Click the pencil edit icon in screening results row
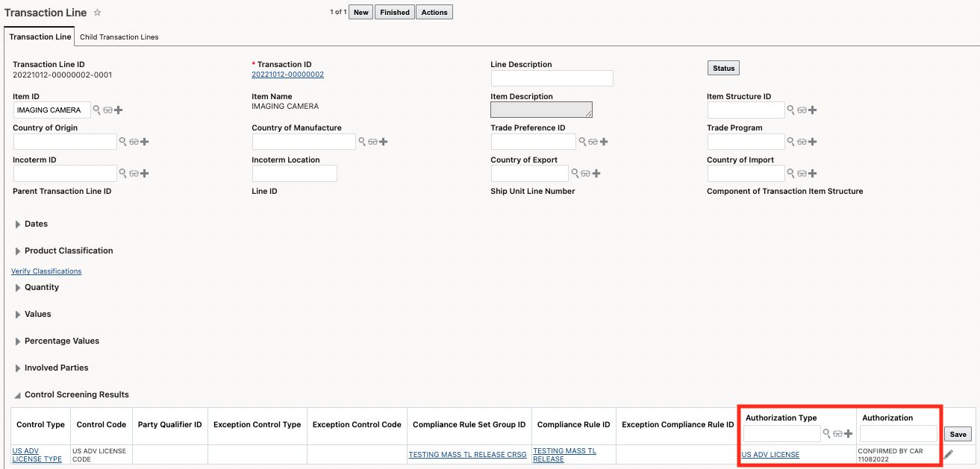This screenshot has height=469, width=980. [949, 454]
